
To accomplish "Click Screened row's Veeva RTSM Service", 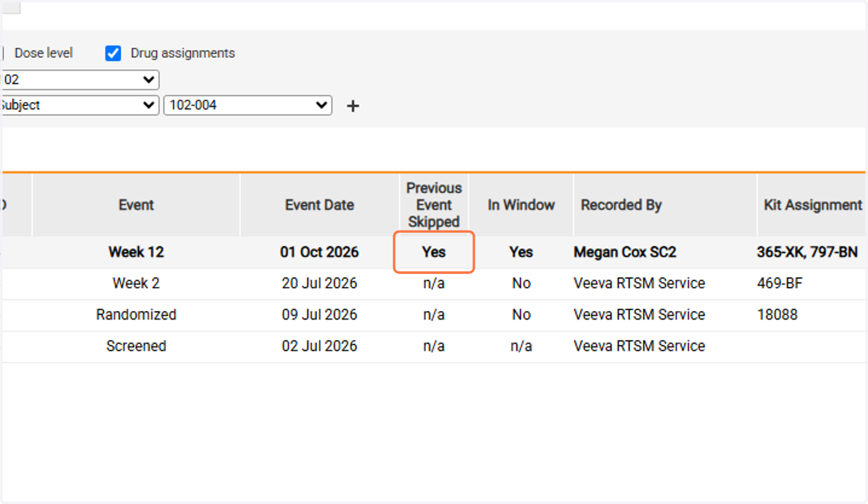I will click(639, 346).
